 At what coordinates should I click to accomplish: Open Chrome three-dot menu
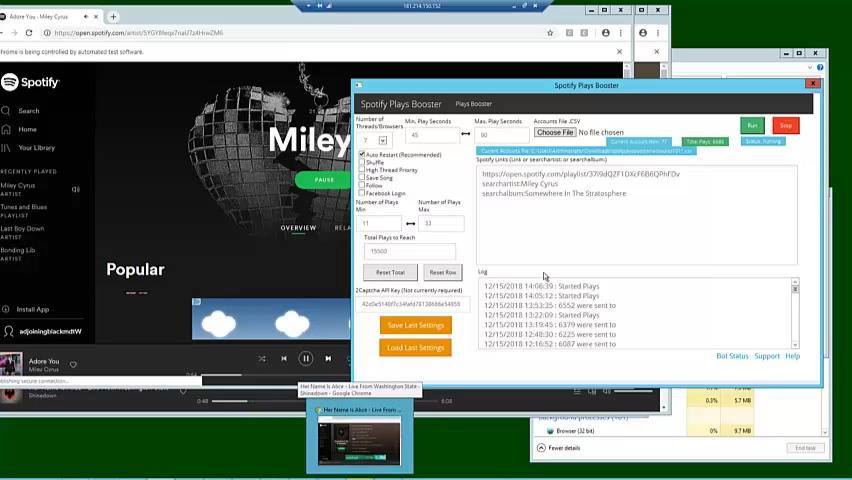coord(621,33)
